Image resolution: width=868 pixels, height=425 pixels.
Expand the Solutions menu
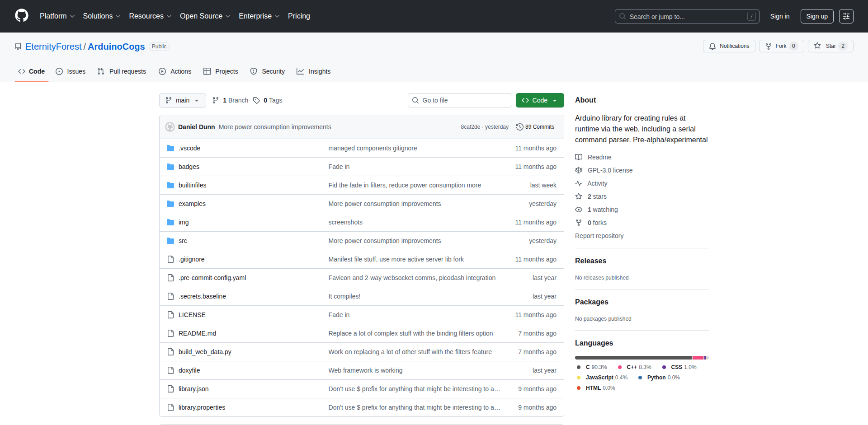(x=102, y=16)
